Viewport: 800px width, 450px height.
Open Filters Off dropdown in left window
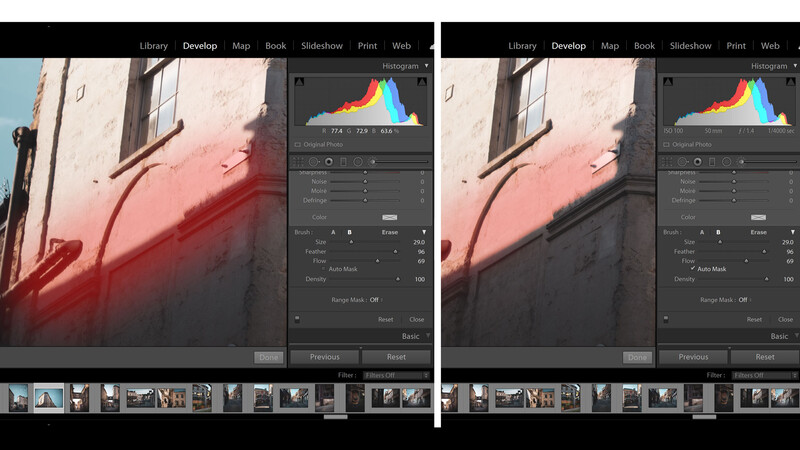tap(396, 375)
